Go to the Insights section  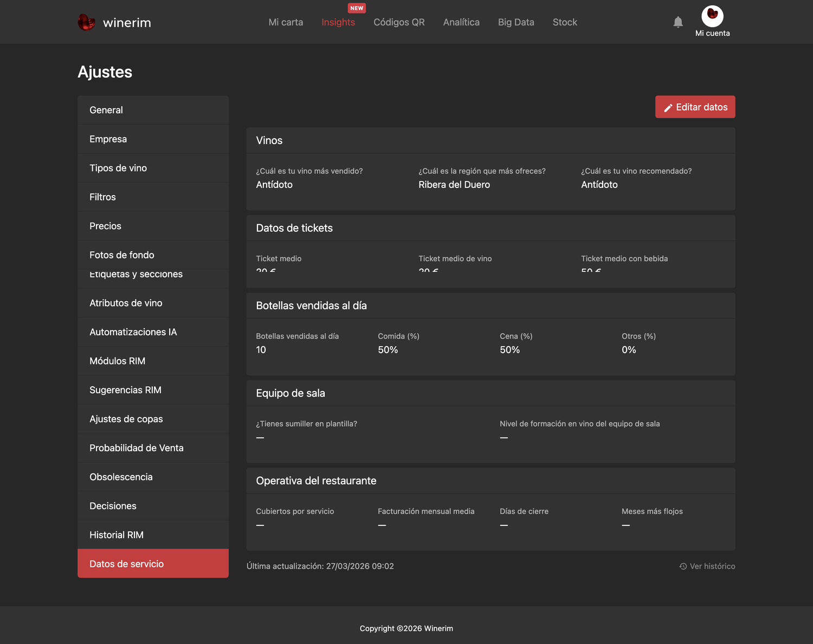338,22
